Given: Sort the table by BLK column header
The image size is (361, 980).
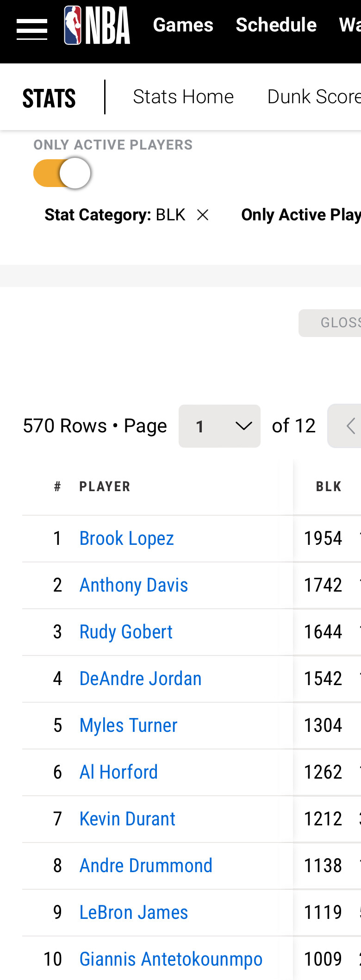Looking at the screenshot, I should coord(329,487).
